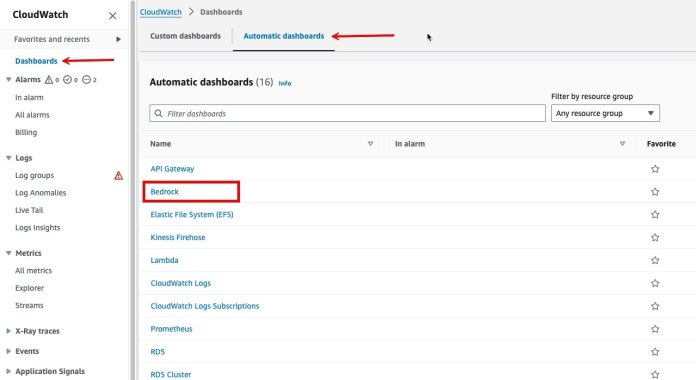The height and width of the screenshot is (380, 696).
Task: Favorite the CloudWatch Logs Subscriptions star
Action: 655,306
